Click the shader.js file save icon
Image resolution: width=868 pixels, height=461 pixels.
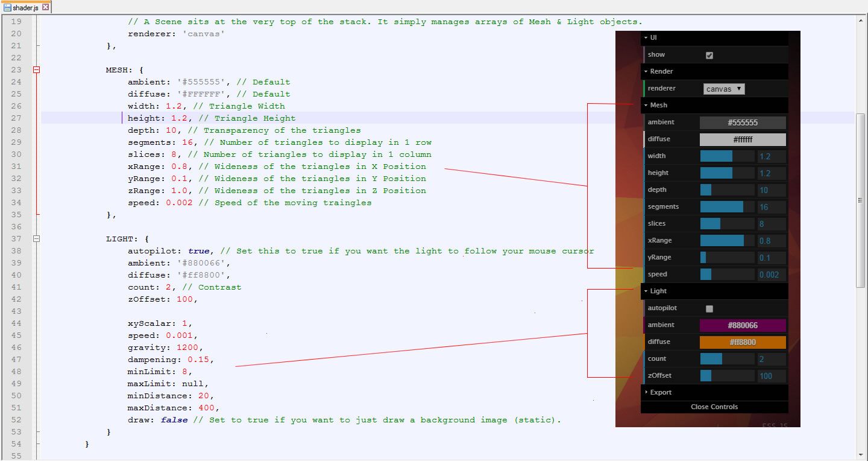8,8
